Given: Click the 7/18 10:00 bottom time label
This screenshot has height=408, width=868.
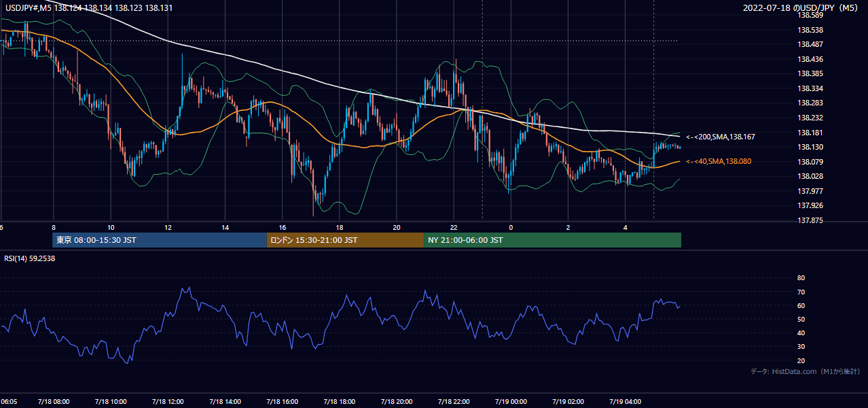Looking at the screenshot, I should coord(111,402).
